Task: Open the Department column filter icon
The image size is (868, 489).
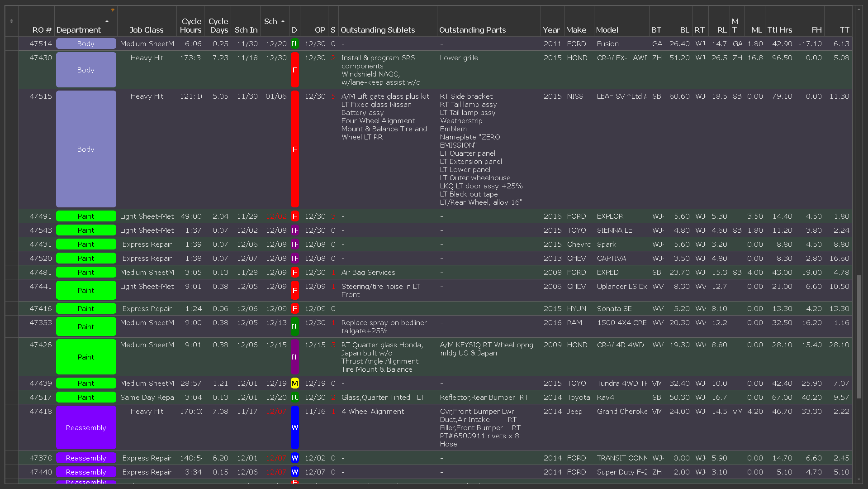Action: pos(113,10)
